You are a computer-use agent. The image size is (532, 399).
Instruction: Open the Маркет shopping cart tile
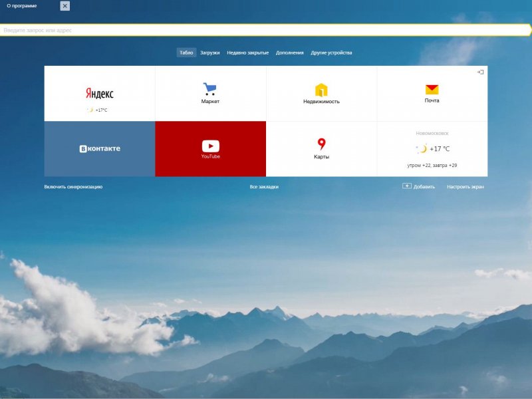point(210,93)
